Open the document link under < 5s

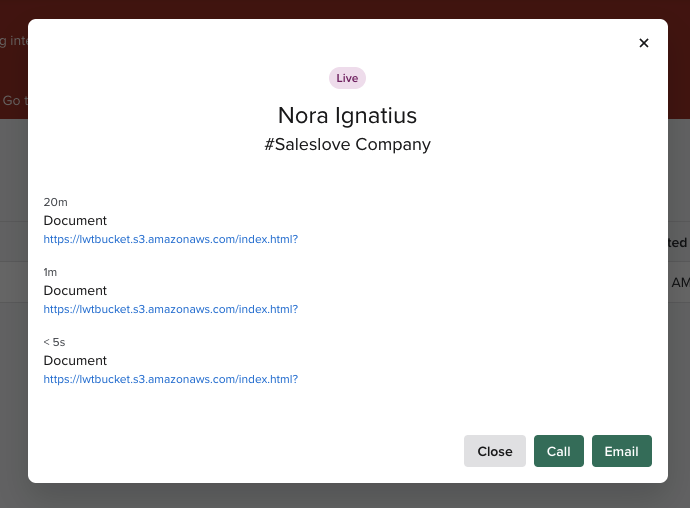pyautogui.click(x=171, y=379)
